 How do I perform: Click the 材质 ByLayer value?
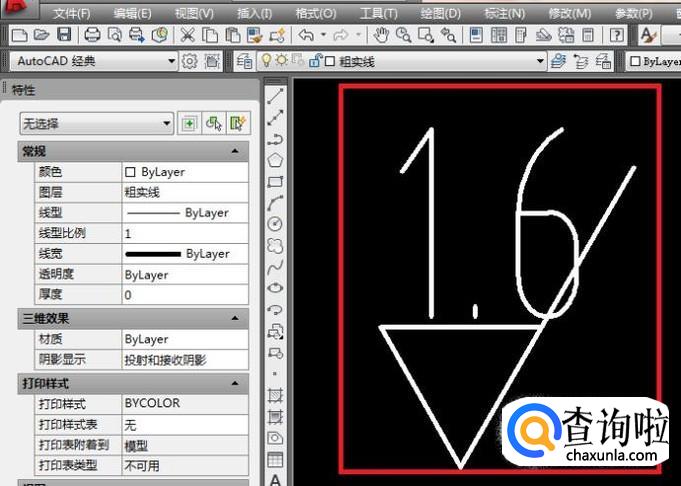[185, 339]
